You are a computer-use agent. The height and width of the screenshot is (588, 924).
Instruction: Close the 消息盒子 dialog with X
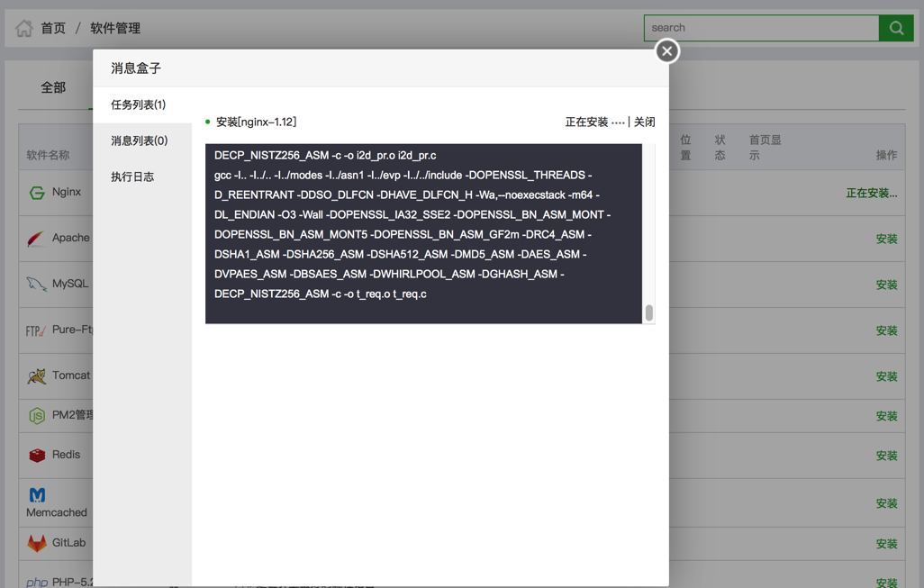[667, 51]
